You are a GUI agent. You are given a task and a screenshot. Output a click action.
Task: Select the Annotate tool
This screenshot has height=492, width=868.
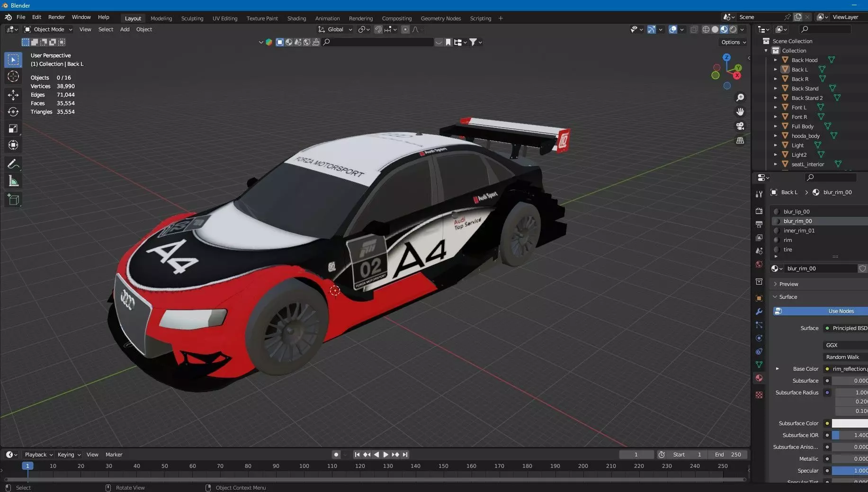pyautogui.click(x=13, y=164)
